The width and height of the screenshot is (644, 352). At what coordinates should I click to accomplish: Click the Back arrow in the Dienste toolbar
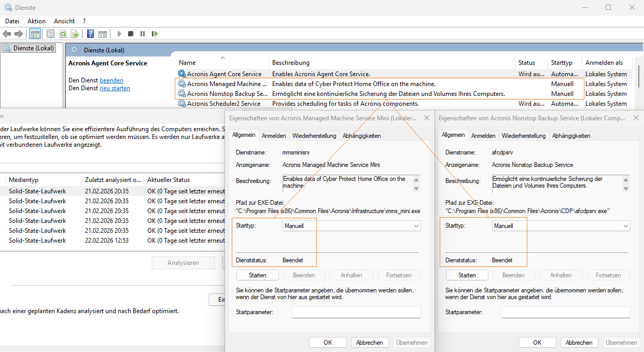tap(7, 34)
